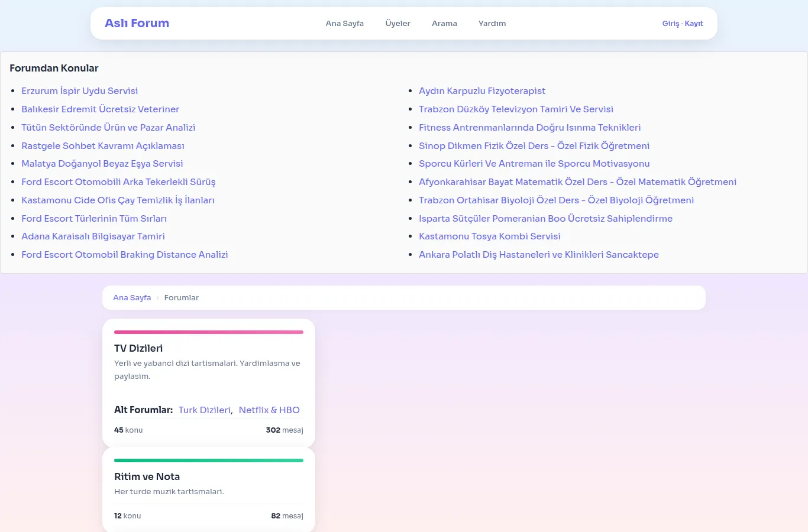The width and height of the screenshot is (808, 532).
Task: Open Ford Escort Türlerinin Tüm Sırları
Action: [x=94, y=219]
